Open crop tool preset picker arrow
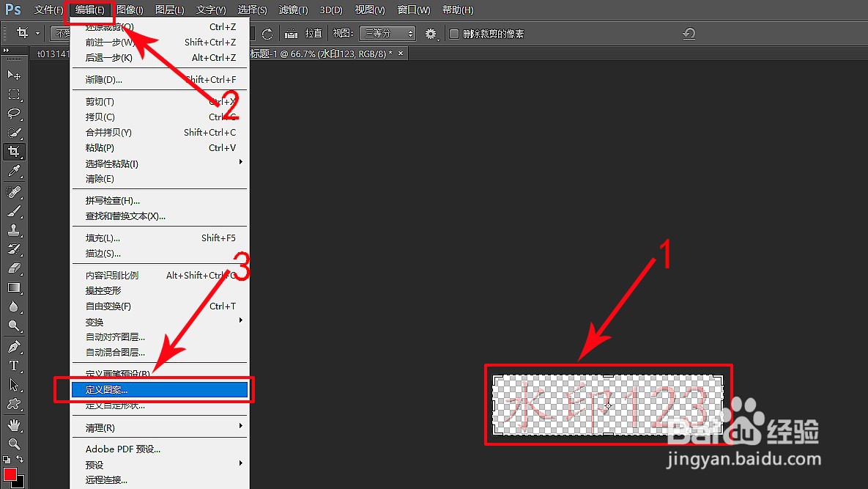This screenshot has width=868, height=489. point(37,33)
